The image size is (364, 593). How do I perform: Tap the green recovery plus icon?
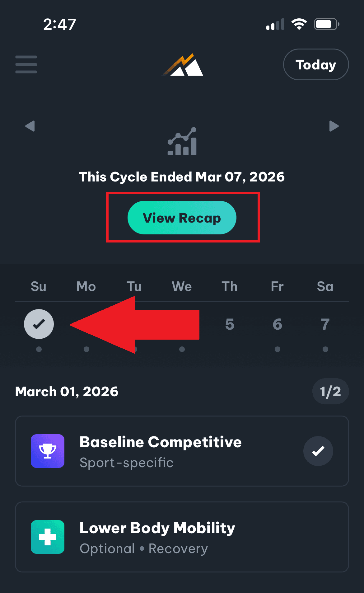point(48,537)
